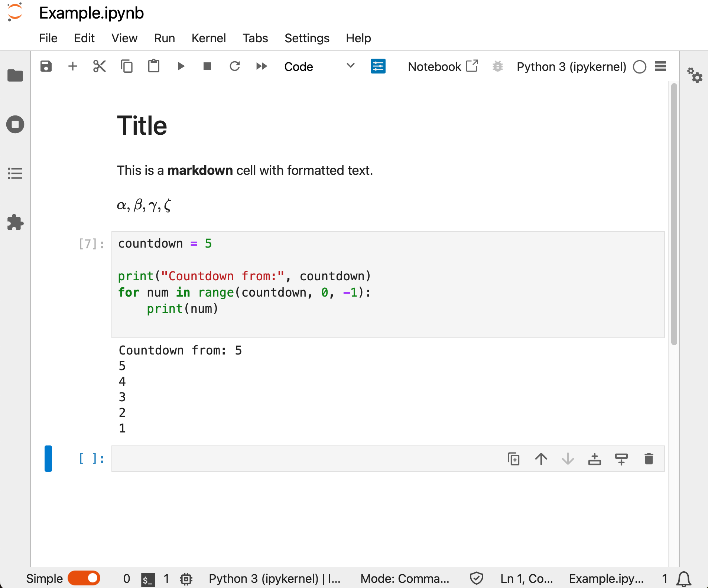Click the Countdown from: 5 output text
Viewport: 708px width, 588px height.
[180, 350]
